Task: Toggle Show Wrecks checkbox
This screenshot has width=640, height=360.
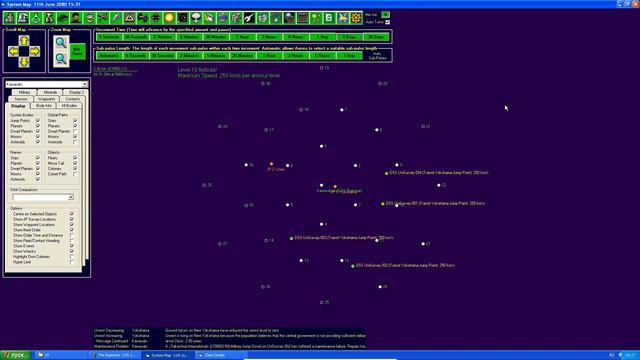Action: pos(72,251)
